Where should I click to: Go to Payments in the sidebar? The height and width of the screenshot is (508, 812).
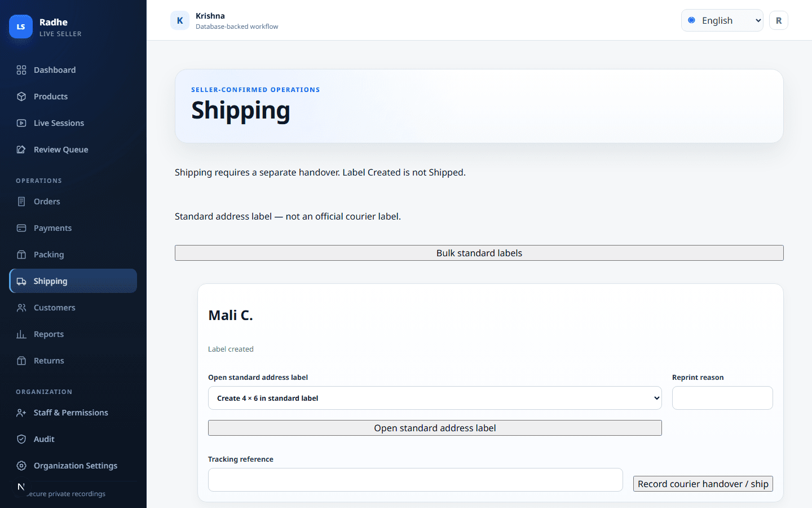click(x=73, y=228)
